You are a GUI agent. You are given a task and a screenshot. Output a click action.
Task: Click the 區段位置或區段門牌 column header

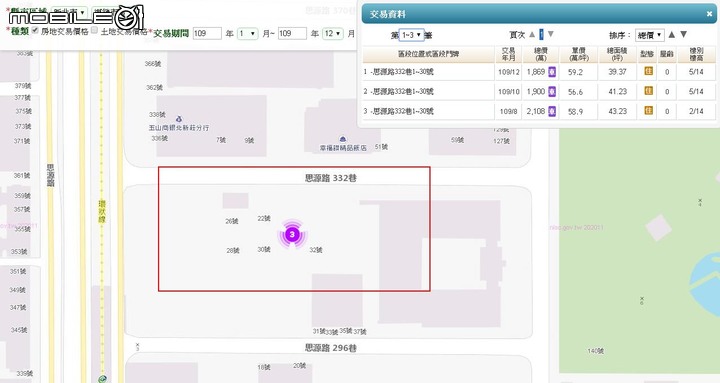click(428, 54)
